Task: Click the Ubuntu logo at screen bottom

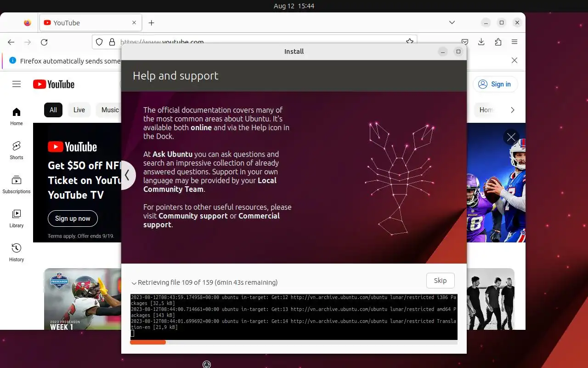Action: 207,364
